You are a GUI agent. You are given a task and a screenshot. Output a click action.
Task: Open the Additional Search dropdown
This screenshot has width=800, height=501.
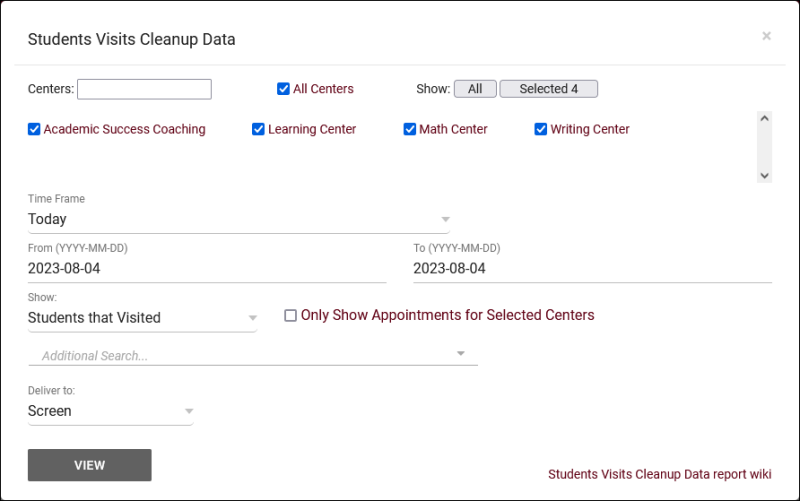(x=252, y=355)
